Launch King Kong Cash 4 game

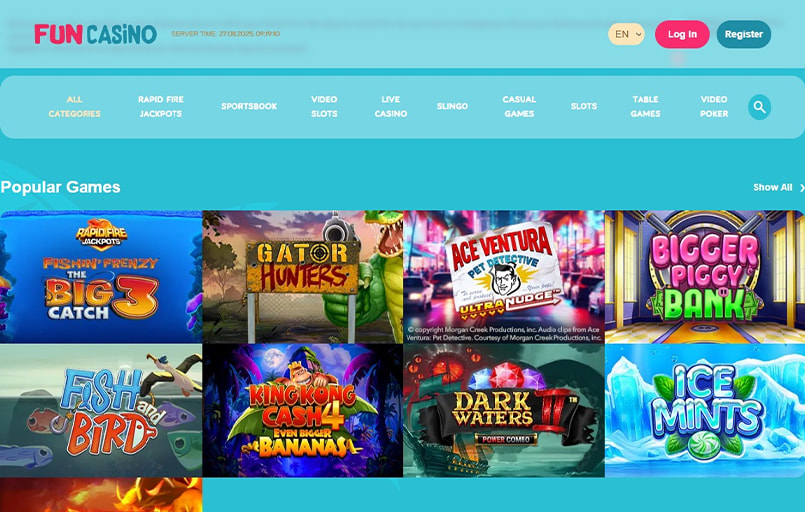(x=302, y=410)
